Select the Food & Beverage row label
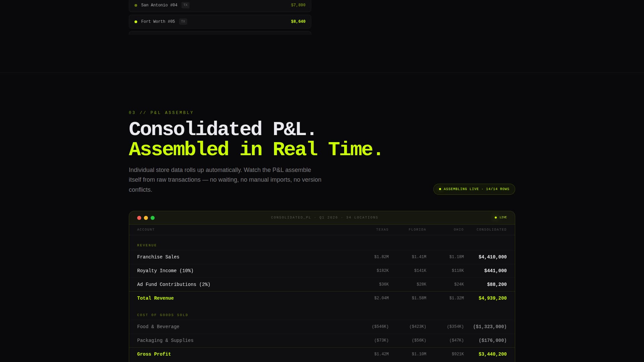Image resolution: width=644 pixels, height=362 pixels. 158,327
